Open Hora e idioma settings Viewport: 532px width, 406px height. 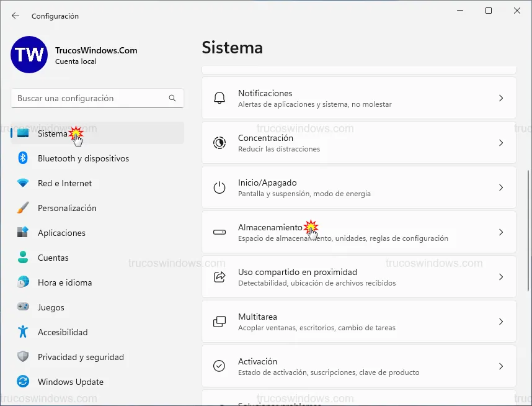tap(64, 282)
